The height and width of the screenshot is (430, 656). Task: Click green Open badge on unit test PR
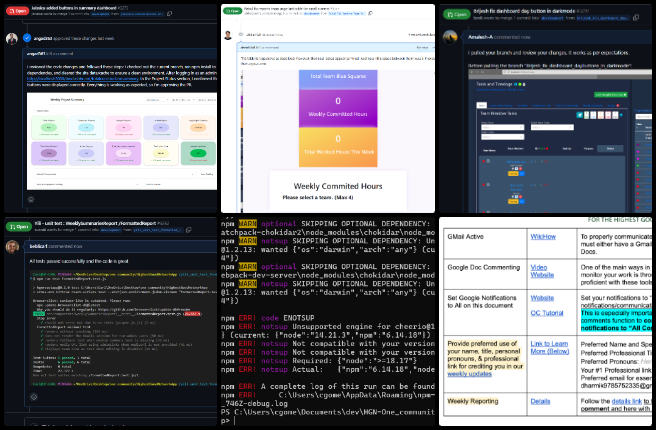tap(18, 227)
